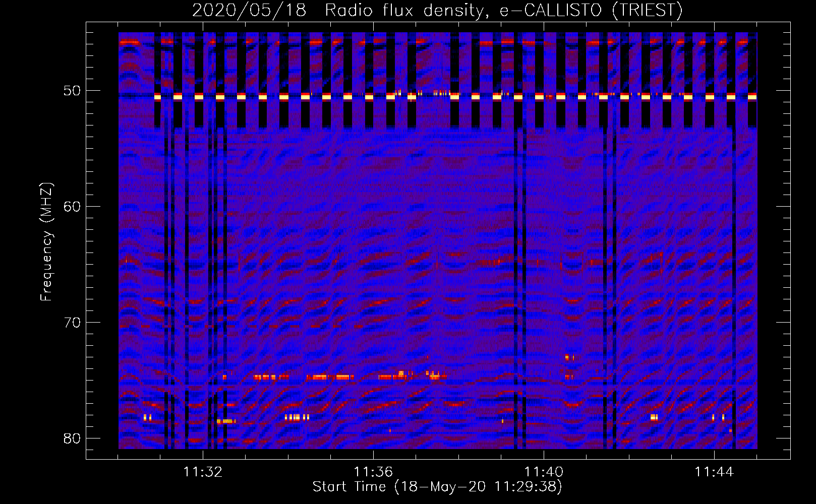
Task: Click the 'Start Time (18-May-20 11:29:38)' axis label
Action: coord(437,487)
